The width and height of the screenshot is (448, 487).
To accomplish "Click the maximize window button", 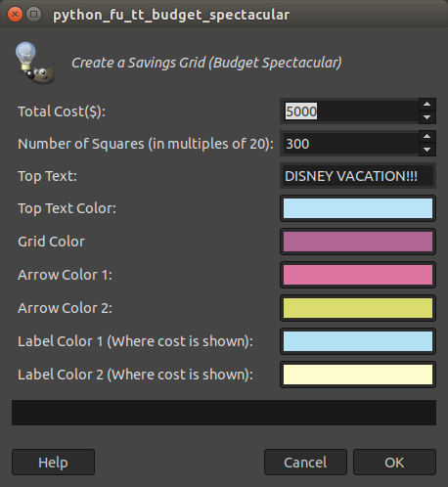I will (33, 15).
